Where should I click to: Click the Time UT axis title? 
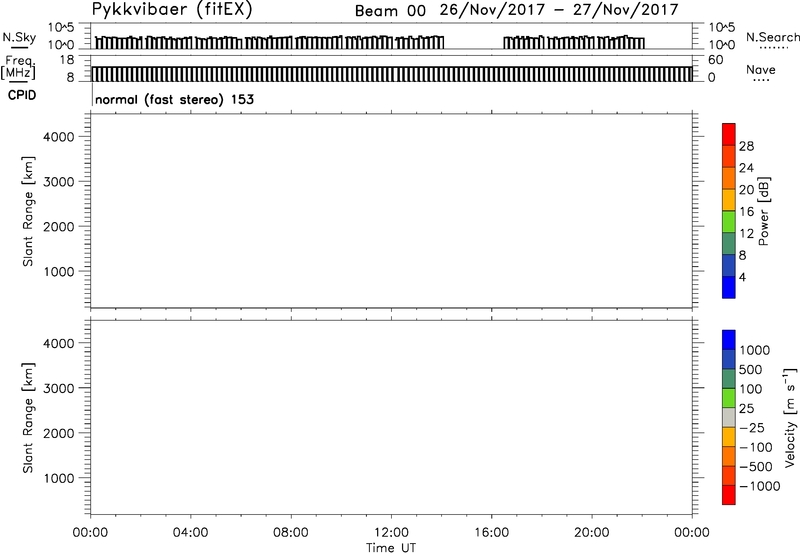coord(391,548)
